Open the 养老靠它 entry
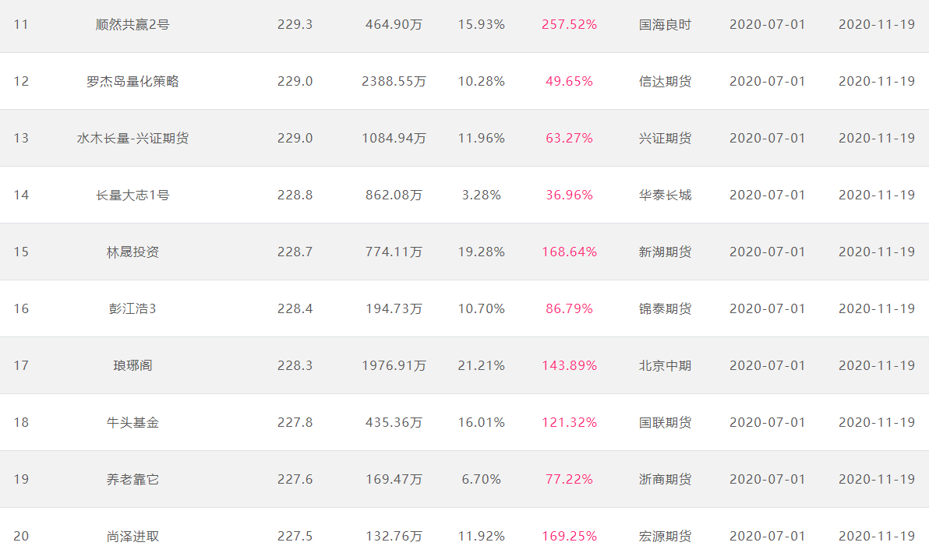The height and width of the screenshot is (560, 929). 132,480
